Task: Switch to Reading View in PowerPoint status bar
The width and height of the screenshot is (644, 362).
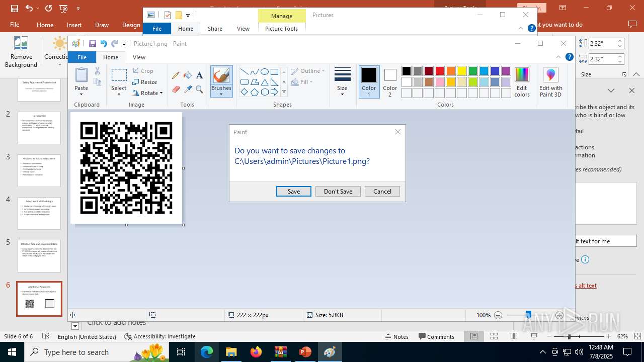Action: tap(514, 336)
